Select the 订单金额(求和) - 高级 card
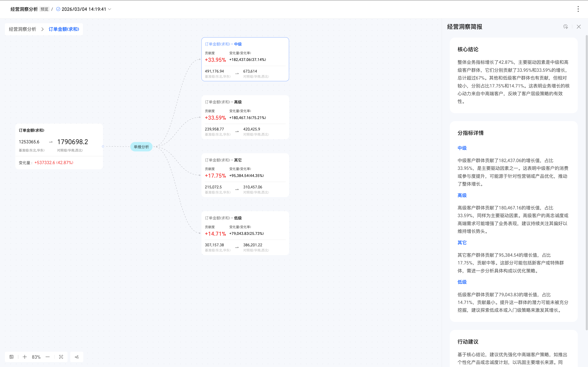This screenshot has width=588, height=367. pyautogui.click(x=245, y=117)
